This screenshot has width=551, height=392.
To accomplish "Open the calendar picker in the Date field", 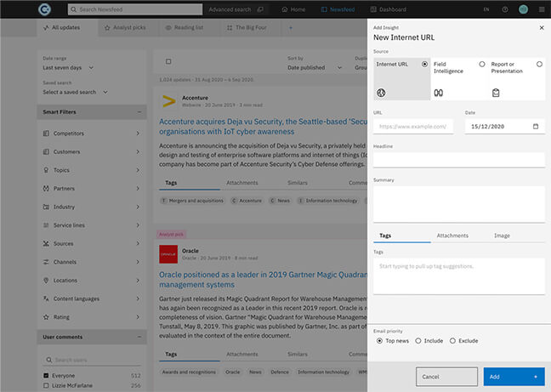I will (x=536, y=126).
